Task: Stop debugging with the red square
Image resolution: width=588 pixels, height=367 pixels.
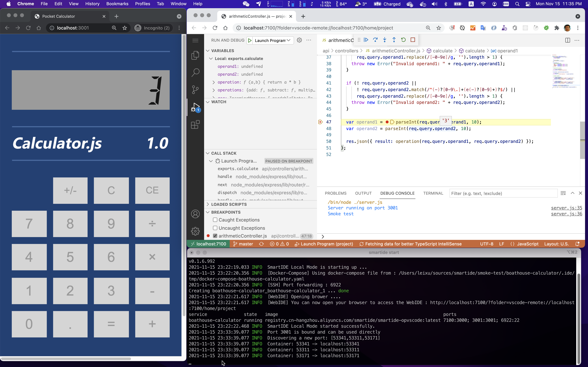Action: pyautogui.click(x=413, y=40)
